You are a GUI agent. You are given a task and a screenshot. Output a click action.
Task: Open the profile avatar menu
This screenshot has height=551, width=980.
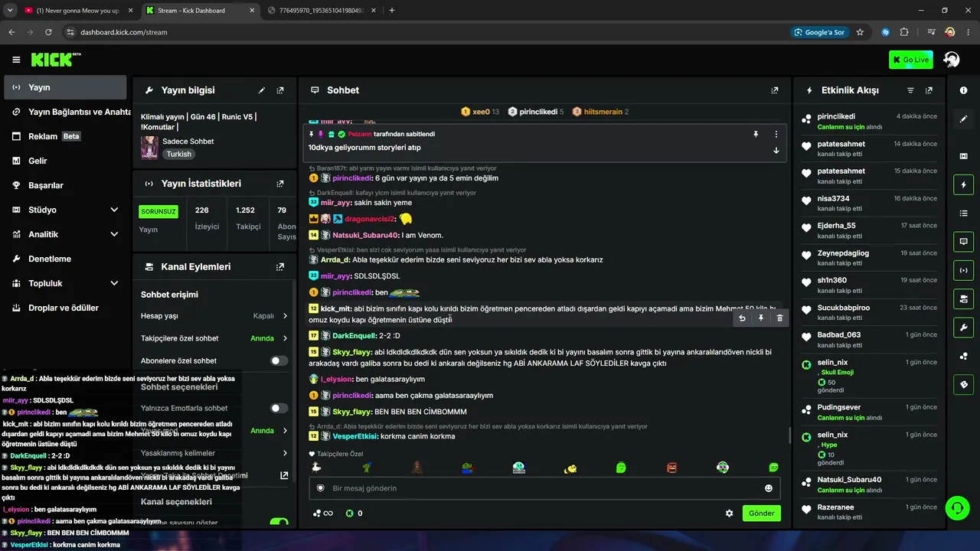pos(952,60)
